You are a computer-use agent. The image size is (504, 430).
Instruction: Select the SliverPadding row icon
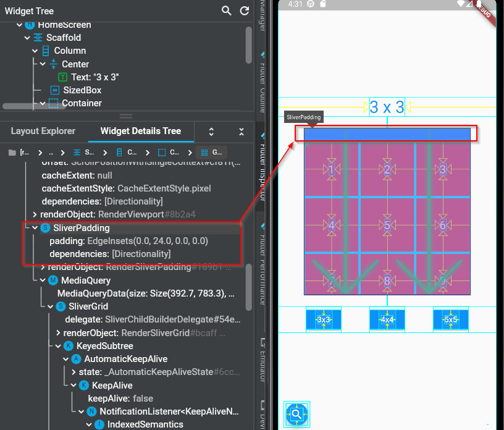(45, 228)
